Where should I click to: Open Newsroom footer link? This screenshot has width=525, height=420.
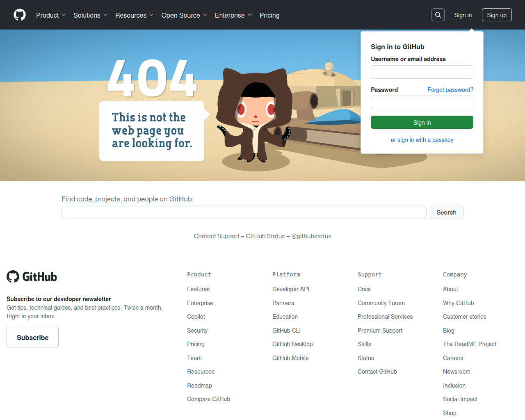(457, 372)
